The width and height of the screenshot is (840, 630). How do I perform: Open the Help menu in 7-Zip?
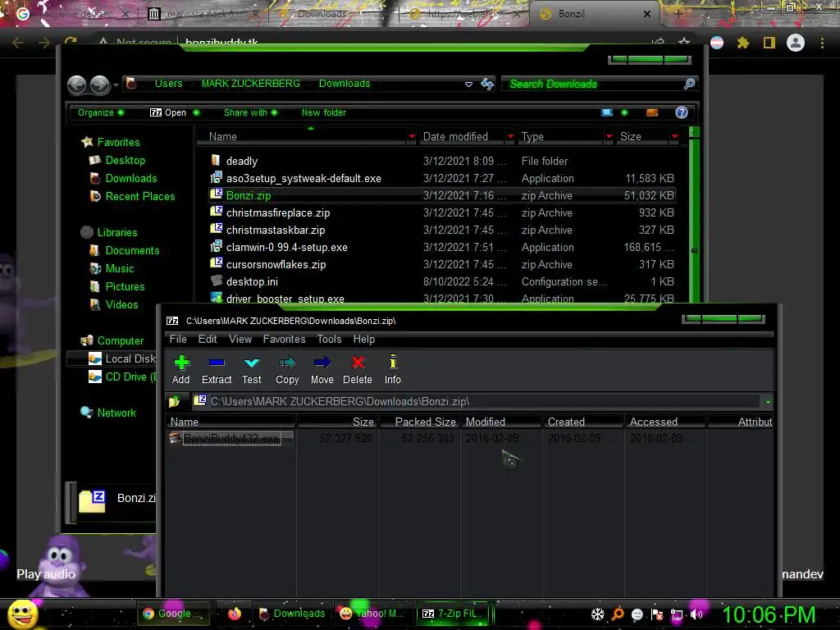click(363, 339)
